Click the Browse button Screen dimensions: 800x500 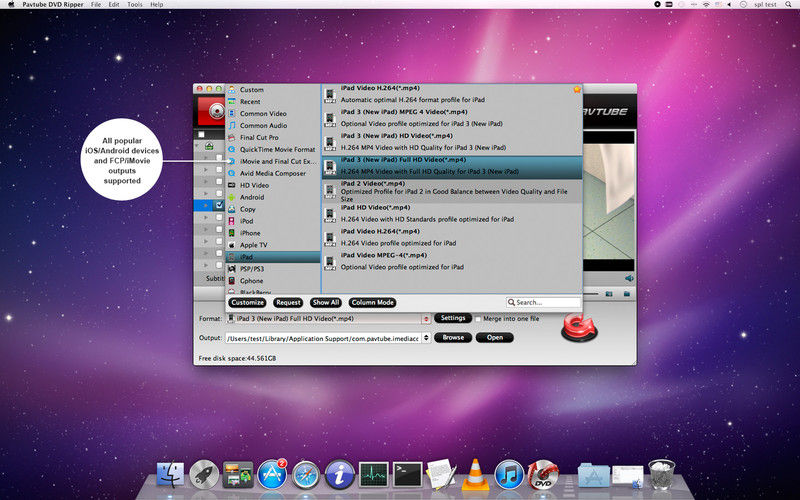point(453,337)
